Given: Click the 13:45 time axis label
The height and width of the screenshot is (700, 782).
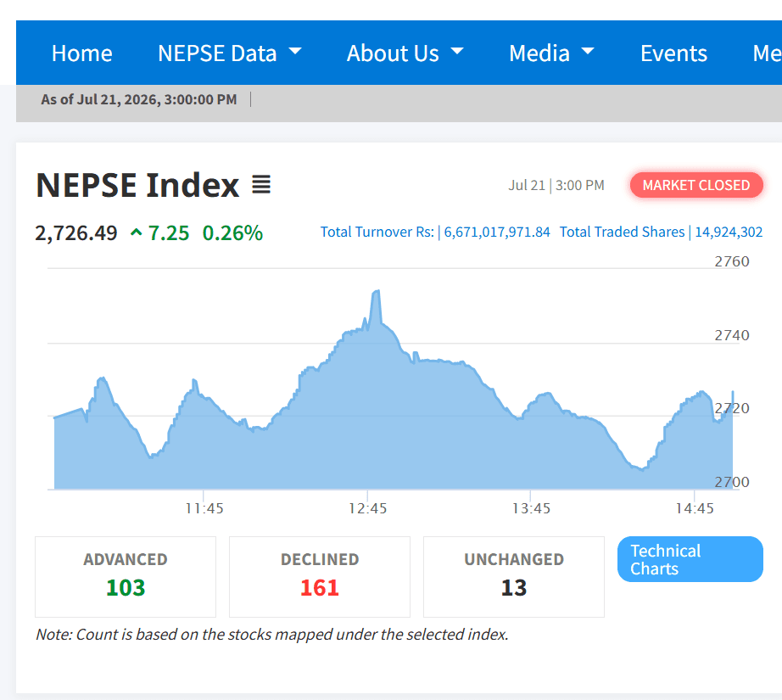Looking at the screenshot, I should 531,508.
